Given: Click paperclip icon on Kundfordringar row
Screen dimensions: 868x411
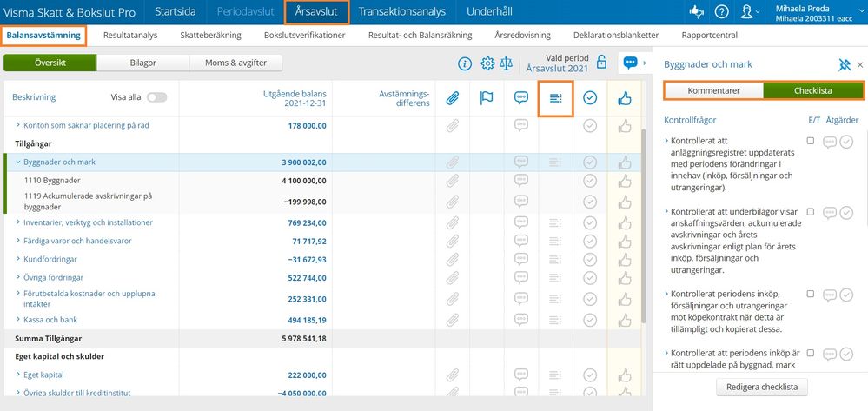Looking at the screenshot, I should pyautogui.click(x=452, y=260).
